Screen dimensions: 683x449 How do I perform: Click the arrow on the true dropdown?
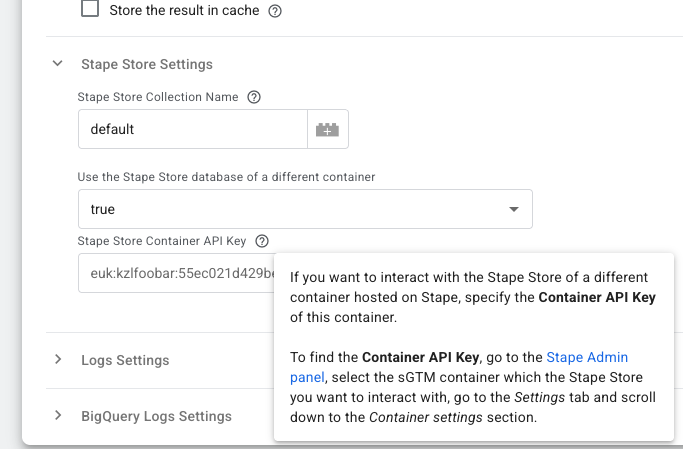[514, 210]
